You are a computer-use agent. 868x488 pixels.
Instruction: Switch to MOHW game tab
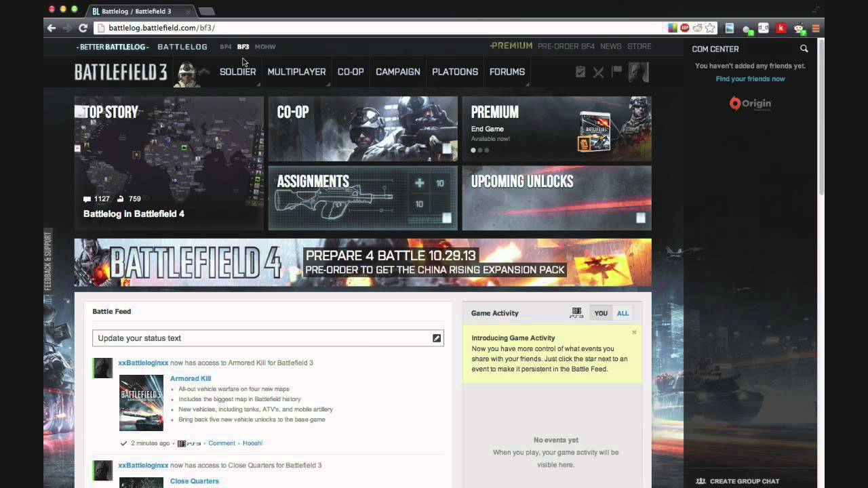[265, 47]
